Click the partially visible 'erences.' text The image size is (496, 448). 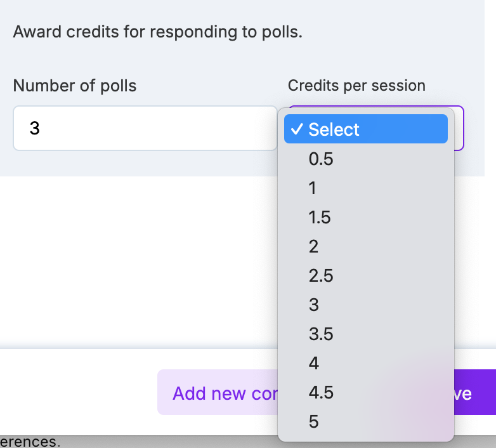pyautogui.click(x=30, y=441)
